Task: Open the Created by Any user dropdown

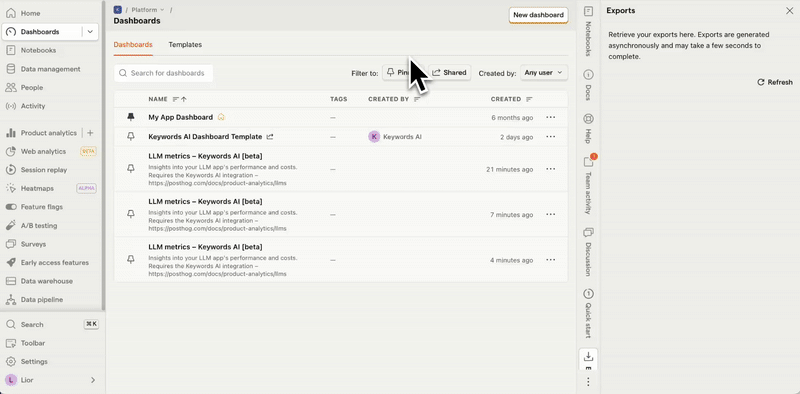Action: 544,73
